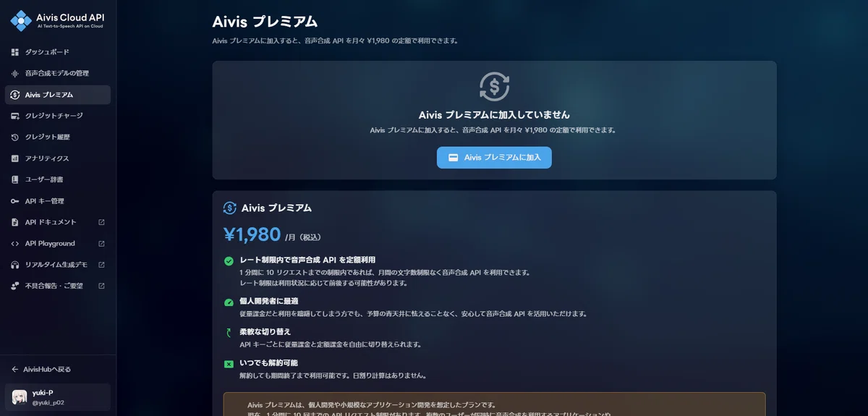Open ユーザー辞書 page
Viewport: 868px width, 416px height.
pos(58,179)
